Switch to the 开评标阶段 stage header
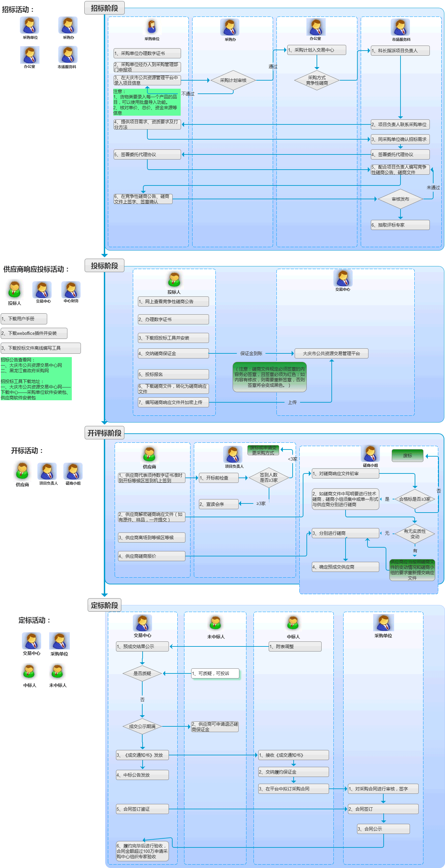This screenshot has height=868, width=445. pyautogui.click(x=105, y=433)
